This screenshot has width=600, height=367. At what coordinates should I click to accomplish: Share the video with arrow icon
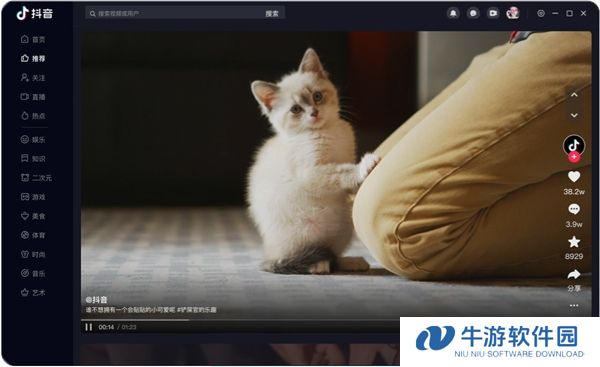(x=574, y=274)
